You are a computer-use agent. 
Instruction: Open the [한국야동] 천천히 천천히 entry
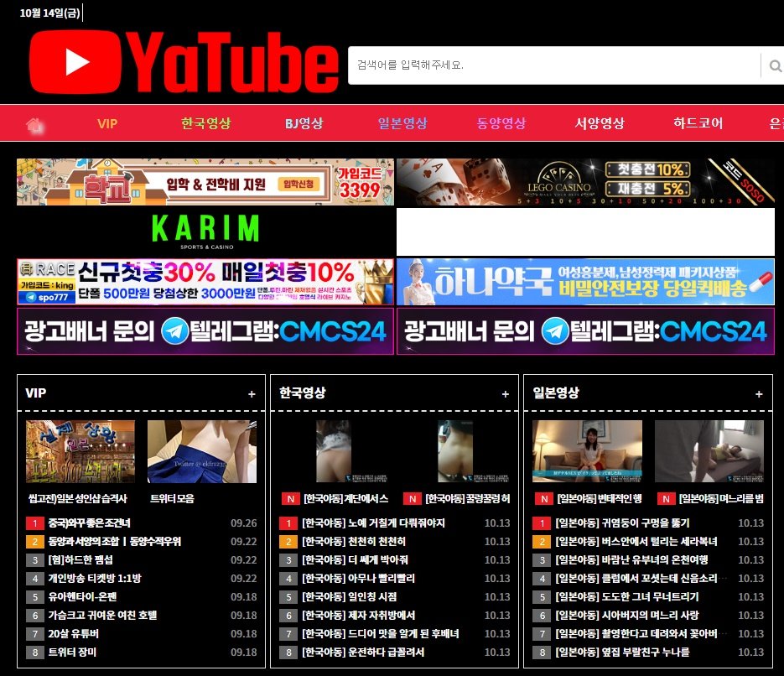click(354, 542)
